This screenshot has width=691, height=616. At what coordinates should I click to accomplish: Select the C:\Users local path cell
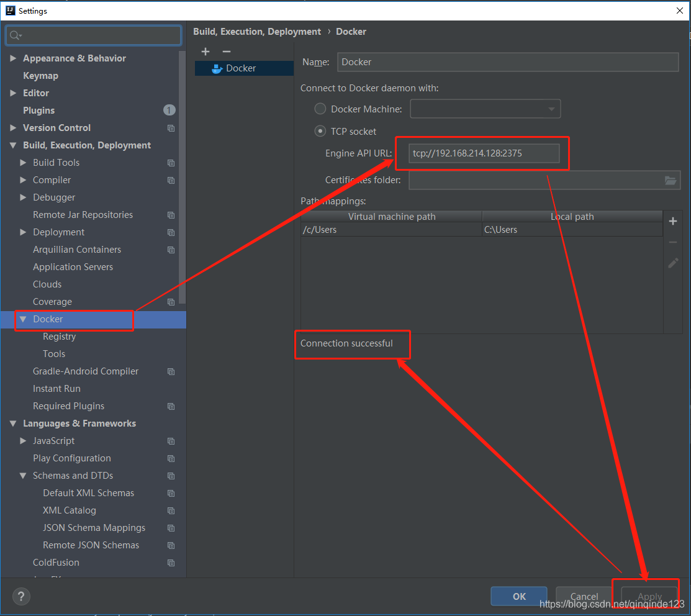tap(572, 230)
